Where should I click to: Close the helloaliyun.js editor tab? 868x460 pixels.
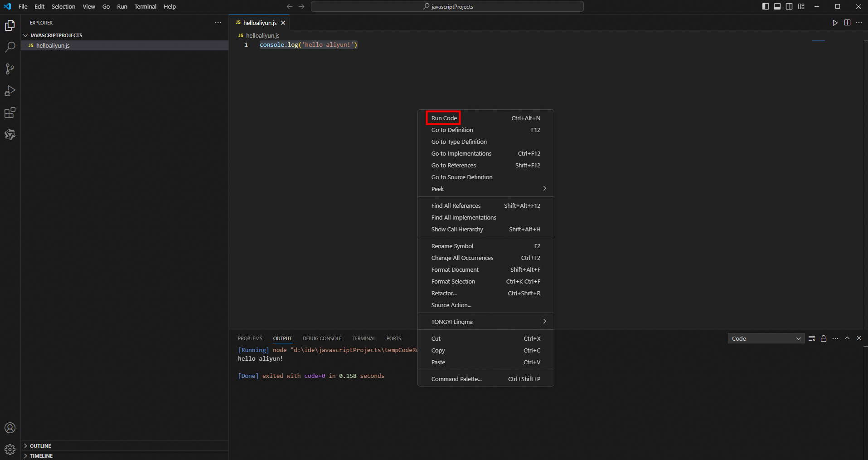click(x=283, y=23)
